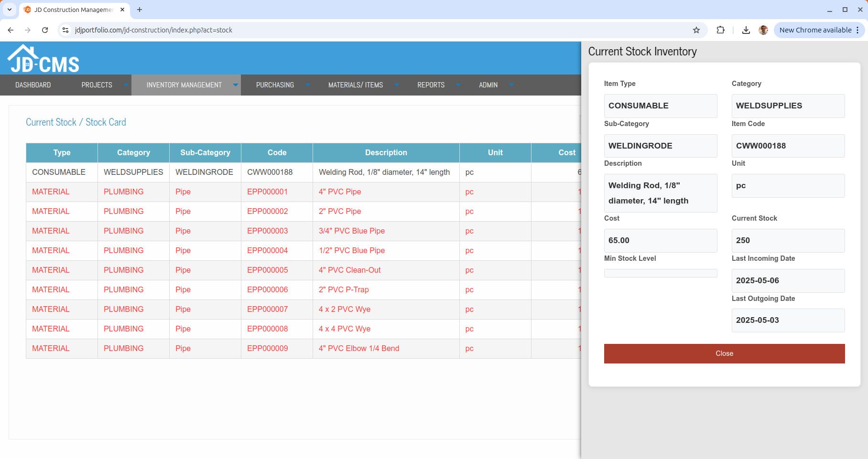Open the Admin menu
The height and width of the screenshot is (459, 868).
click(x=488, y=85)
